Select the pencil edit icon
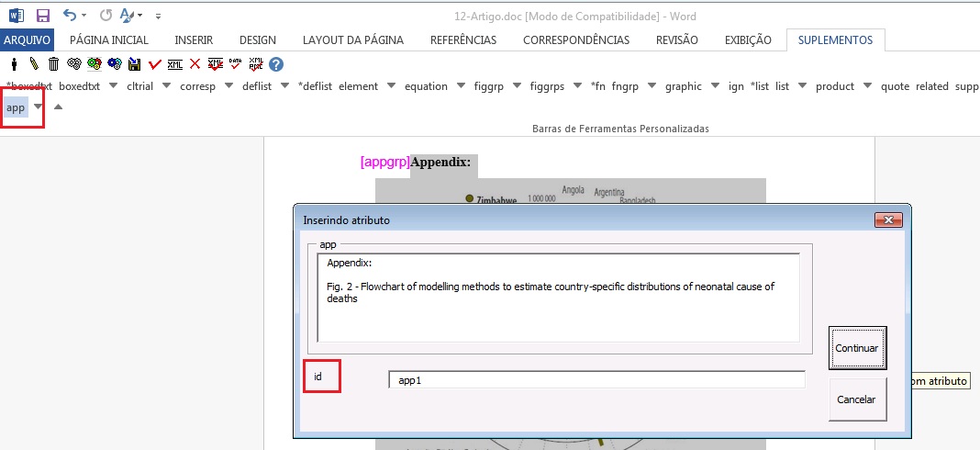This screenshot has height=450, width=980. pos(34,64)
